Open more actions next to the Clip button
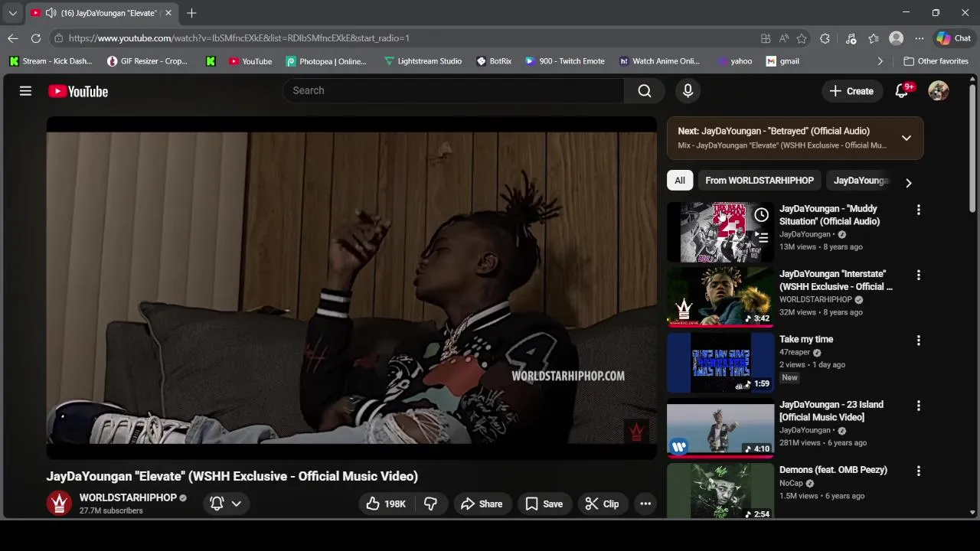Screen dimensions: 980x551 [x=645, y=504]
